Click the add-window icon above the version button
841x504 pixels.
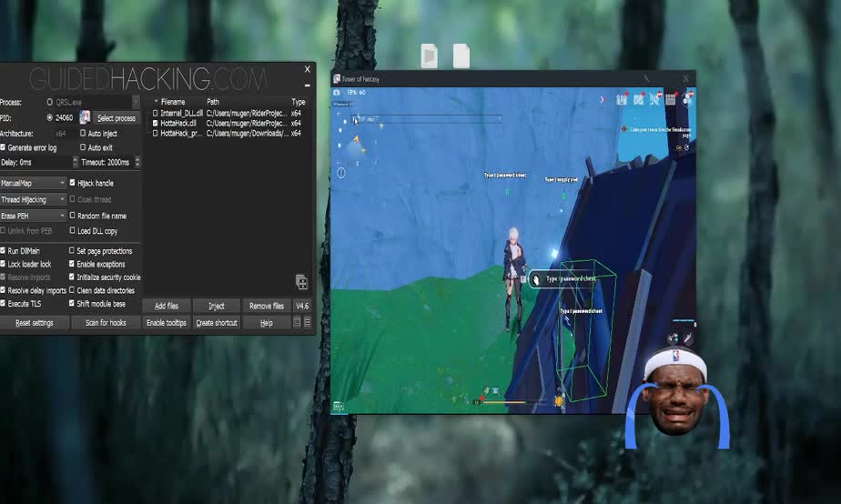[x=301, y=282]
